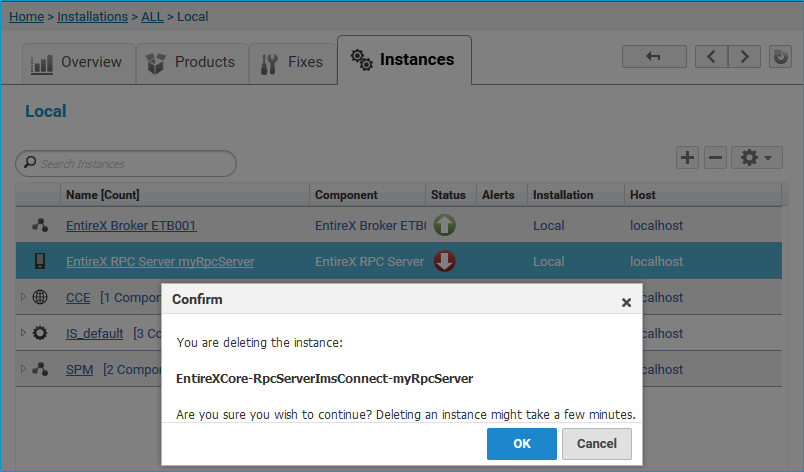Click the node icon beside SPM
The height and width of the screenshot is (472, 804).
pyautogui.click(x=40, y=369)
